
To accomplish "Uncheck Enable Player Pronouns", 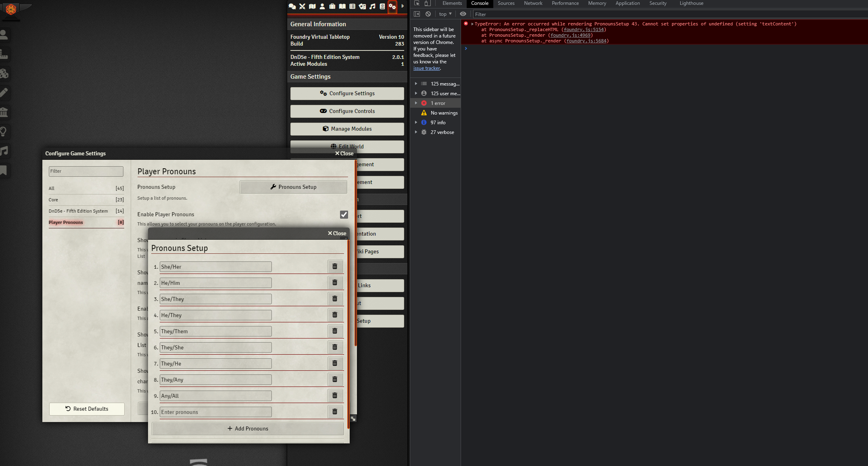I will (x=344, y=214).
